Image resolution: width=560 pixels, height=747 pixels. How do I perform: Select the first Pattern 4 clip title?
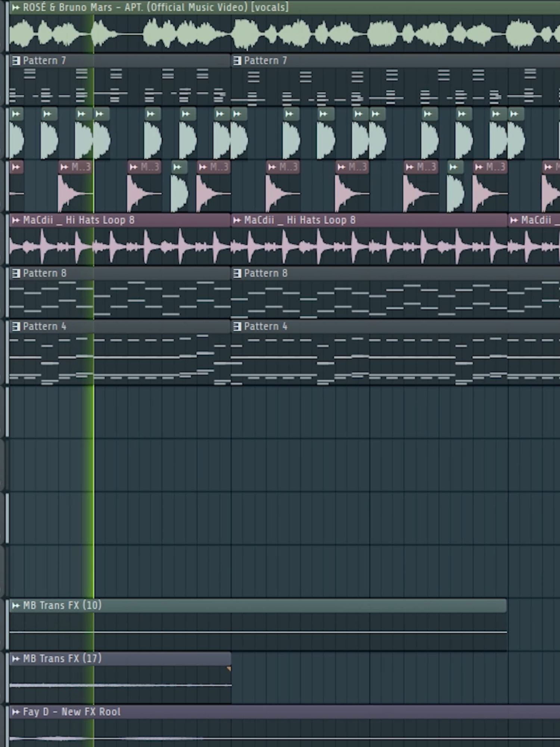click(x=44, y=326)
